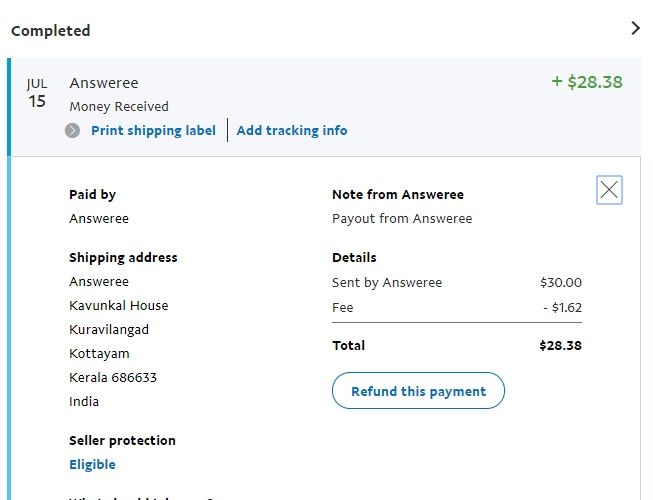The image size is (653, 500).
Task: Click the Money Received status text
Action: coord(119,107)
